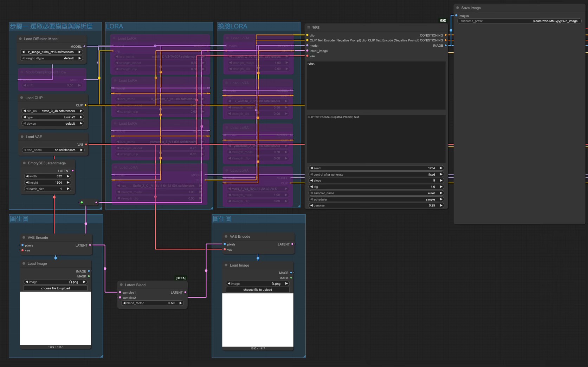Open the sampler_name euler dropdown
Screen dimensions: 588x367
point(376,193)
